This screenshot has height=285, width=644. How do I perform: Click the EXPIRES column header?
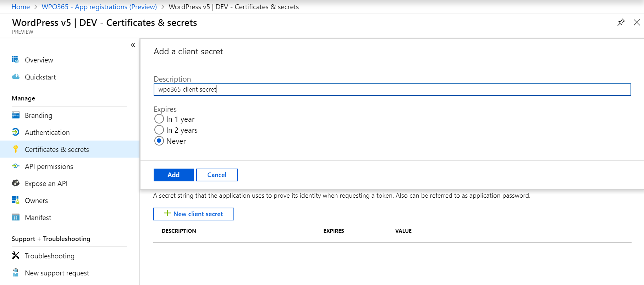pos(334,231)
